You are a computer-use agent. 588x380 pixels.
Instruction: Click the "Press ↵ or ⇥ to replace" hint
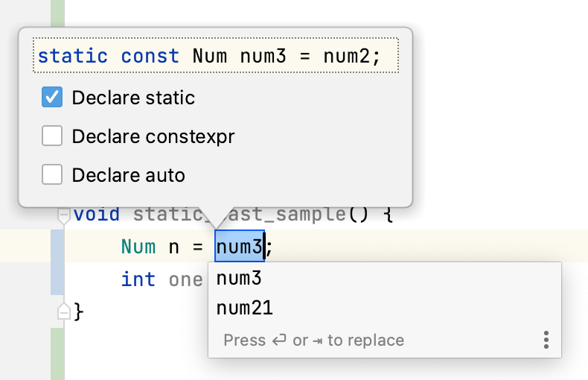click(x=313, y=341)
